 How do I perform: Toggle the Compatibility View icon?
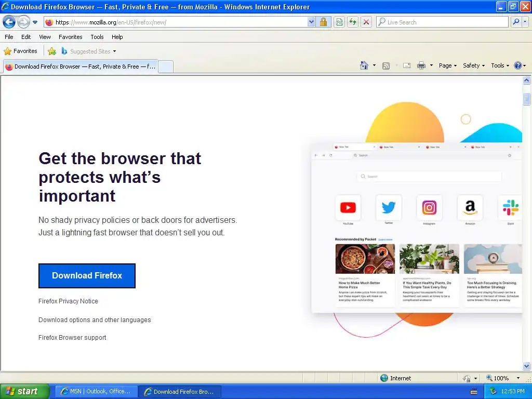tap(339, 22)
